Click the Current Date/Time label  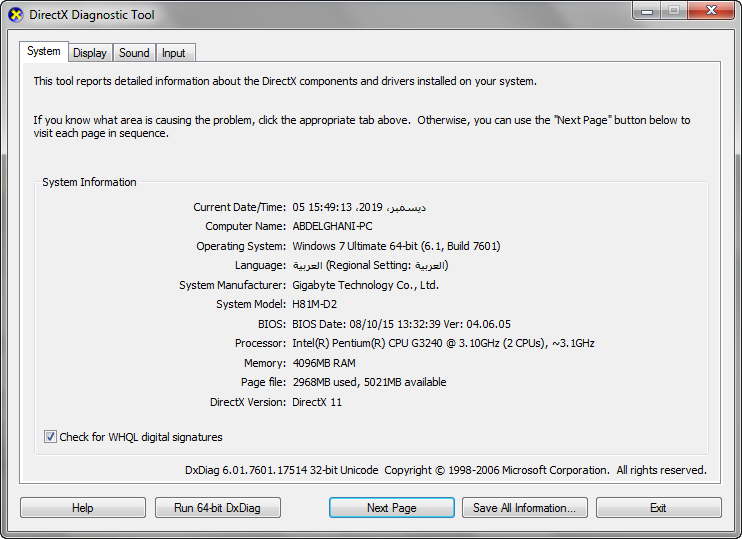239,207
